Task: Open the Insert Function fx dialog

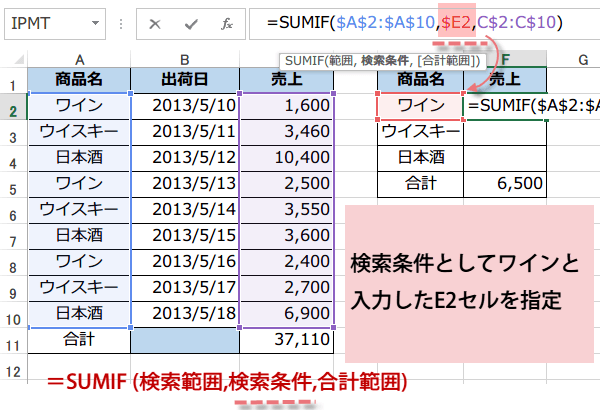Action: tap(227, 25)
